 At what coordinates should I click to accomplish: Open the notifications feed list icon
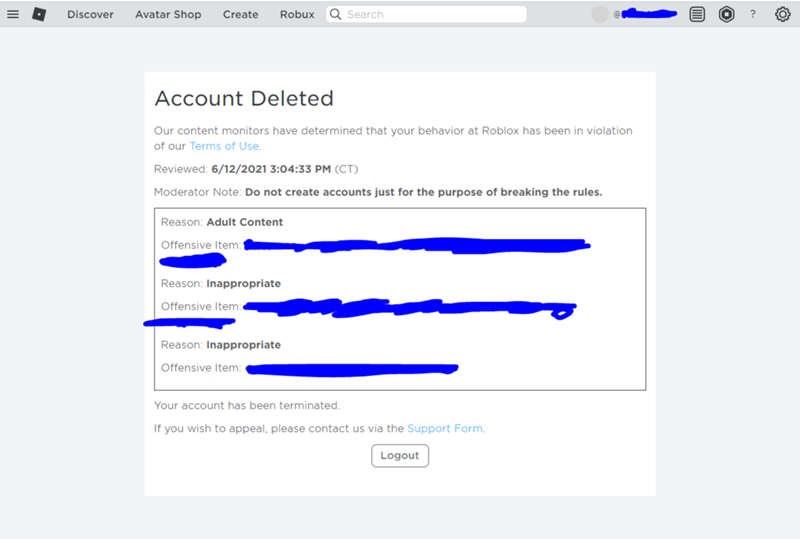[x=697, y=15]
